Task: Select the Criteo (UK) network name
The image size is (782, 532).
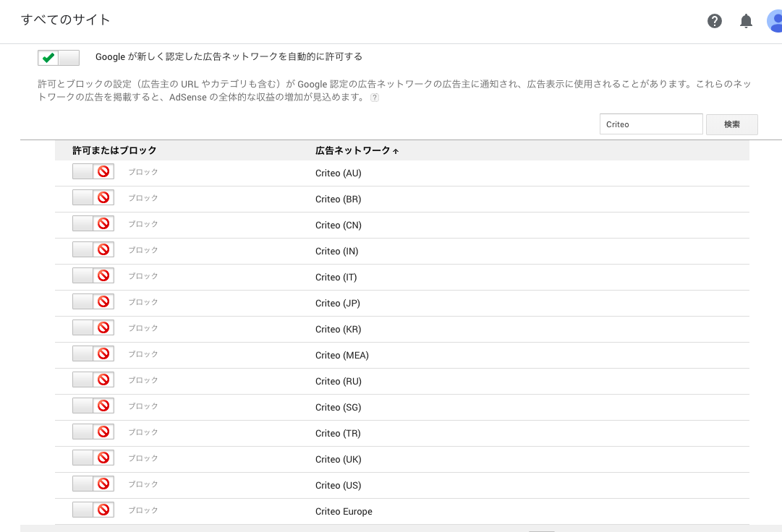Action: tap(338, 459)
